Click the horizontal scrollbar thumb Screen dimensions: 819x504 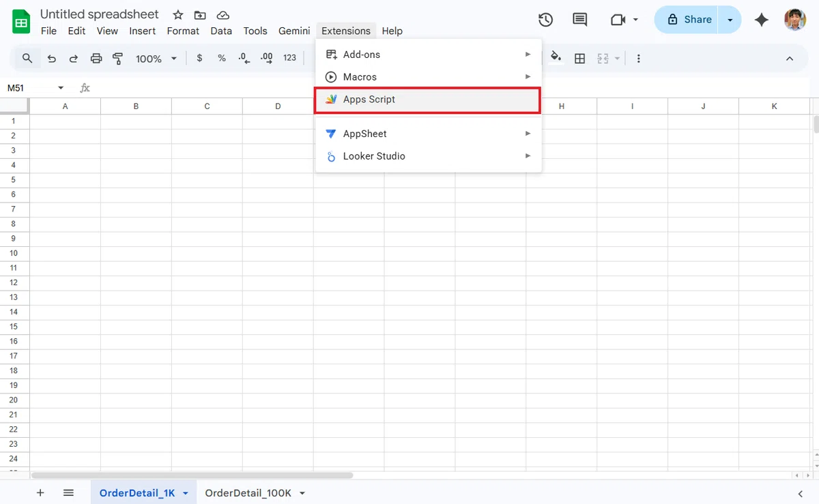pyautogui.click(x=192, y=475)
